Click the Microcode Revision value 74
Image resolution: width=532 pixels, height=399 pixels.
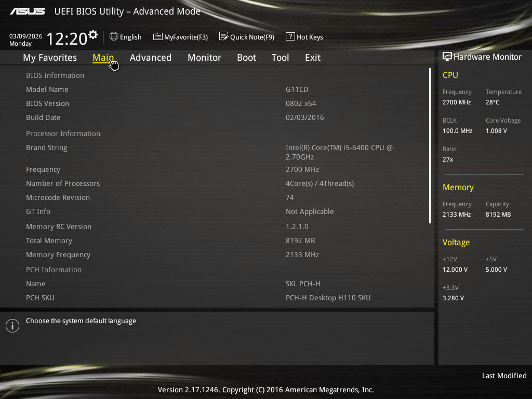(x=290, y=197)
